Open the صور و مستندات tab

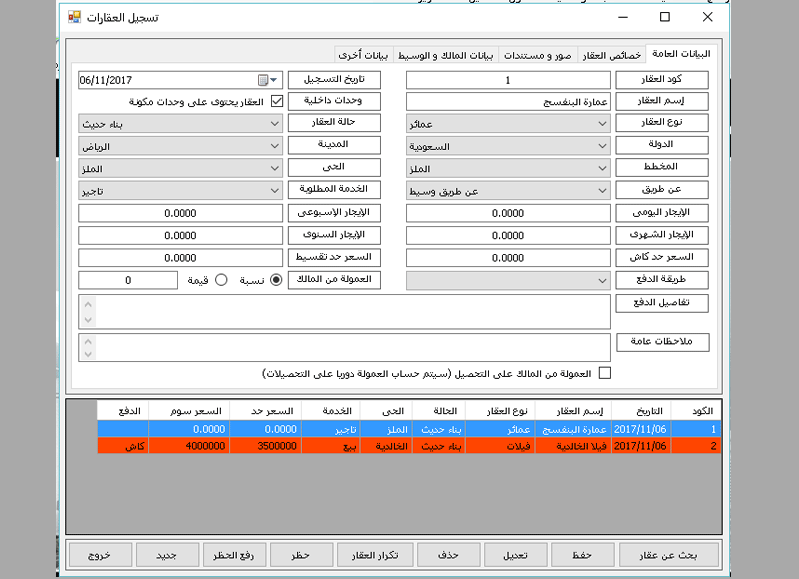point(538,56)
